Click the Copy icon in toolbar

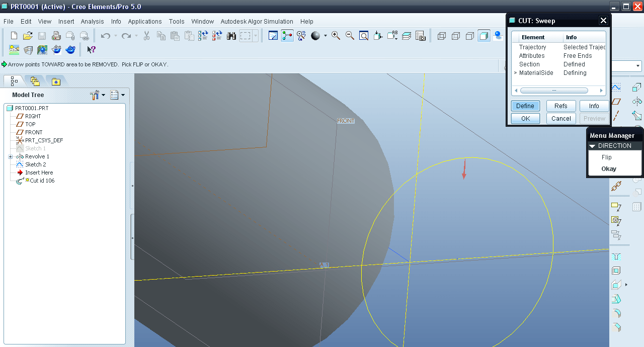161,36
